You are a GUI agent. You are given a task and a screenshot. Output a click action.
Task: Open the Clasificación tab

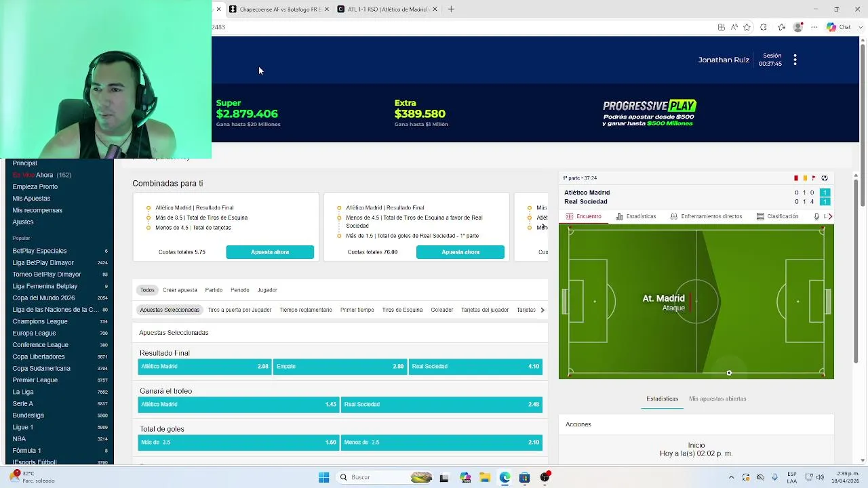tap(777, 216)
